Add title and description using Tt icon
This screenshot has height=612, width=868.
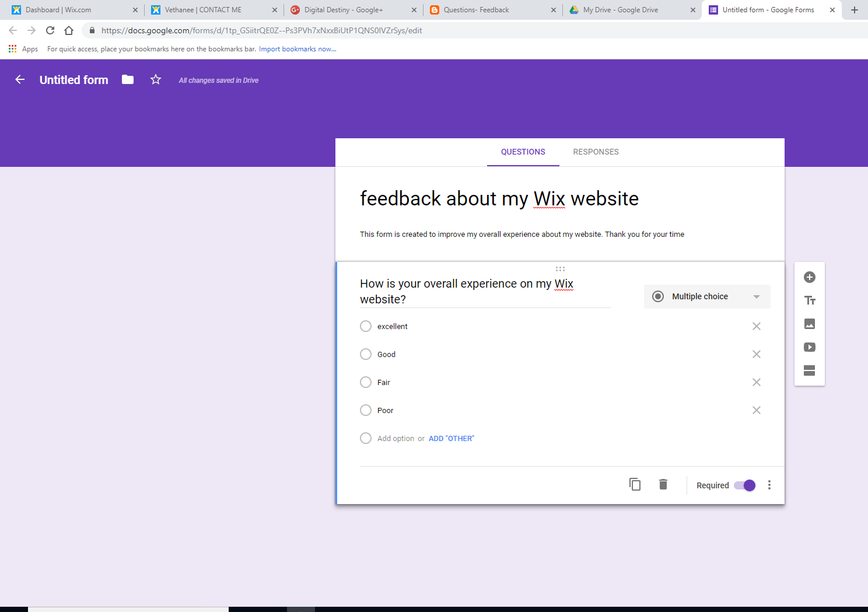coord(809,300)
